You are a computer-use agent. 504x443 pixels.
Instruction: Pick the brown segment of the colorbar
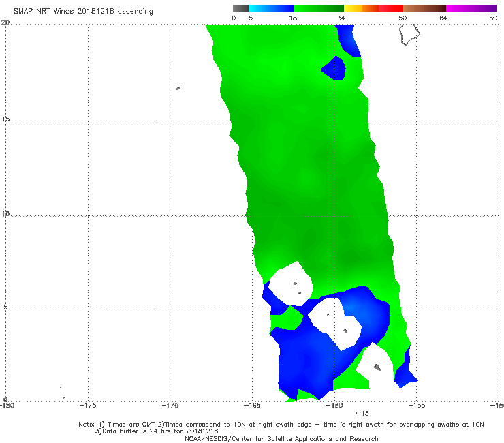(x=424, y=8)
